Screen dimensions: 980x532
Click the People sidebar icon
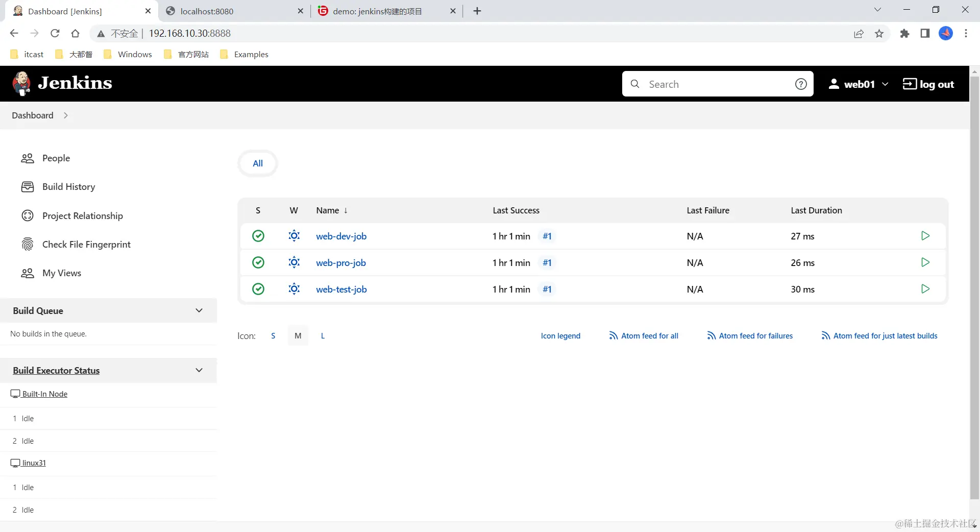(28, 158)
